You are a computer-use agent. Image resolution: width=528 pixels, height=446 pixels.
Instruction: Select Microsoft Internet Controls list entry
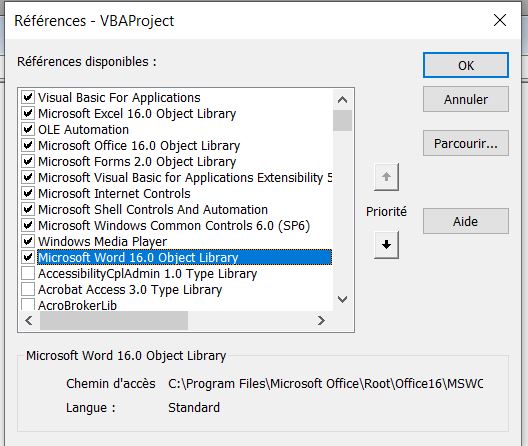pos(114,193)
